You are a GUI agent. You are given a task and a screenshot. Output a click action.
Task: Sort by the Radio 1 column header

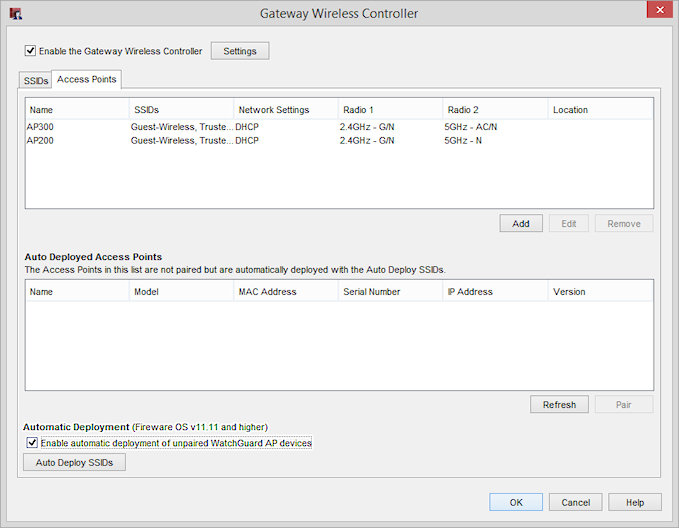coord(390,110)
